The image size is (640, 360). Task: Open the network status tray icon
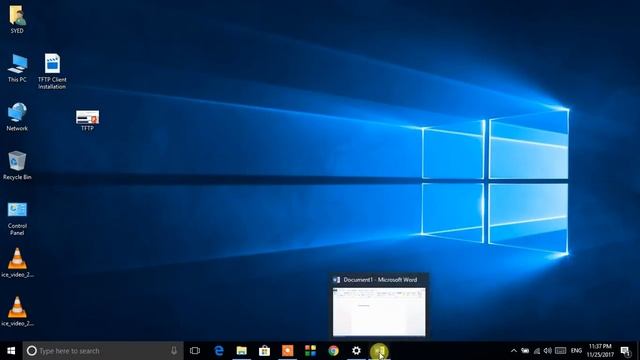[537, 351]
